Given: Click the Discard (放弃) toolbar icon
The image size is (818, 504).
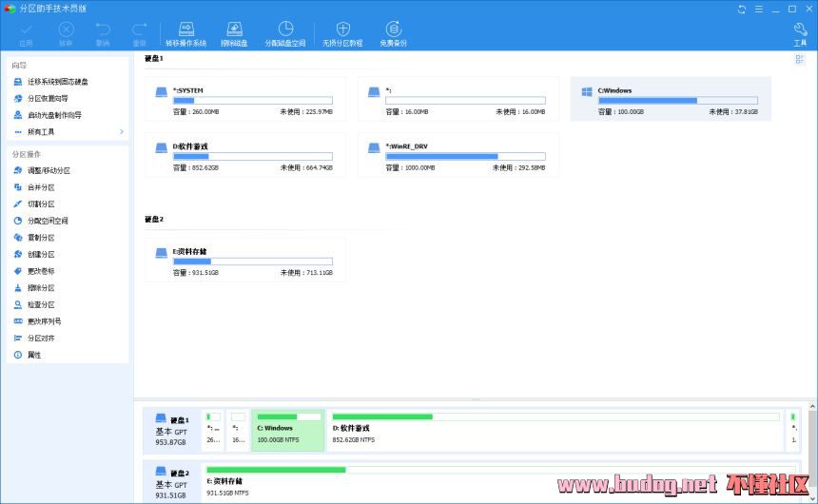Looking at the screenshot, I should 66,34.
